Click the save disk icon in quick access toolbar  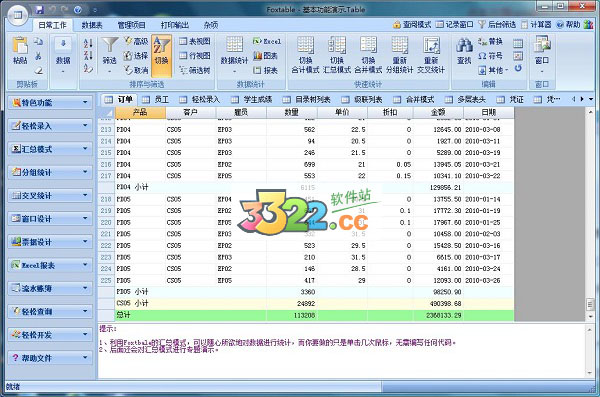click(39, 10)
